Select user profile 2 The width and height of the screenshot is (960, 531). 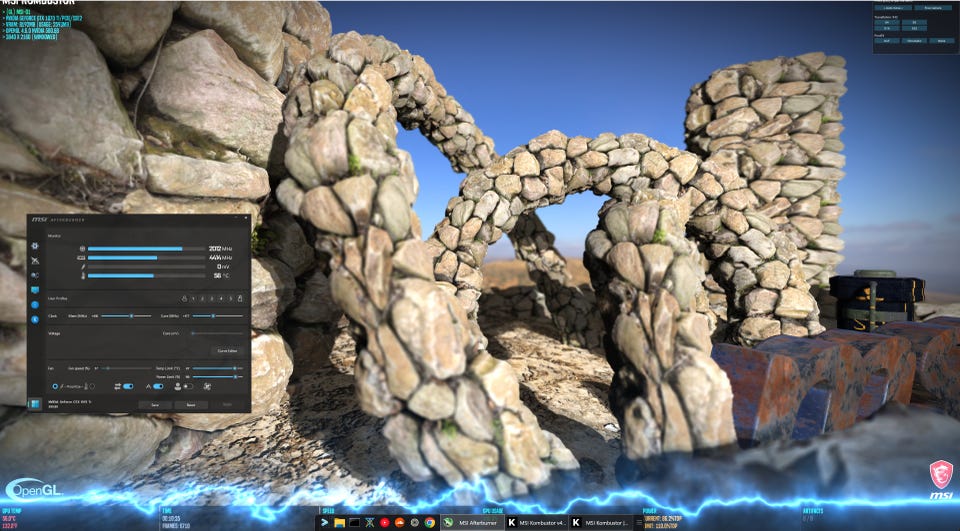[x=203, y=299]
